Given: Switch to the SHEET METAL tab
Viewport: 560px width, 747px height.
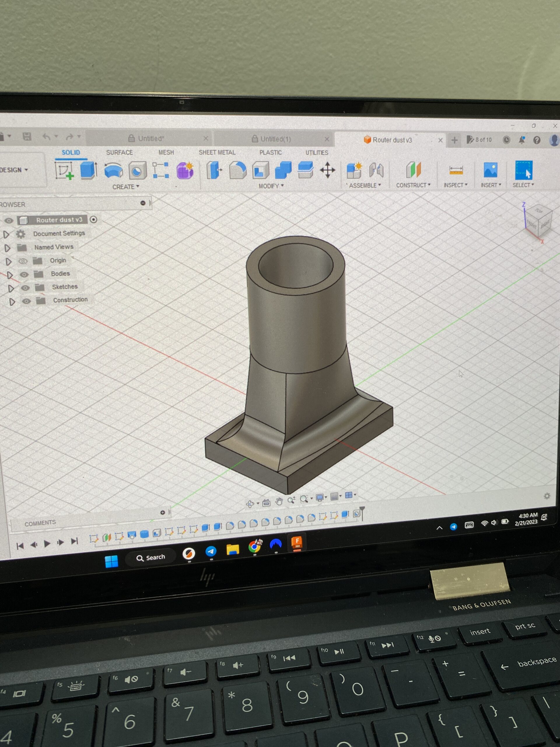Looking at the screenshot, I should tap(217, 152).
